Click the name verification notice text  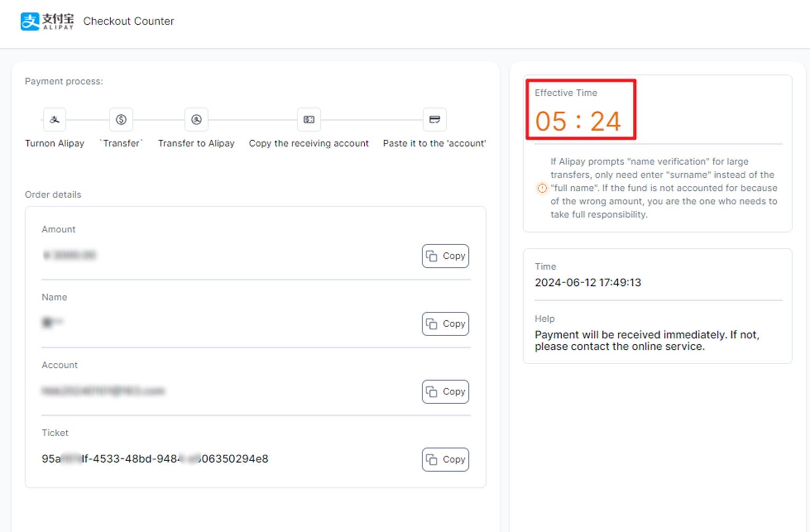click(663, 188)
